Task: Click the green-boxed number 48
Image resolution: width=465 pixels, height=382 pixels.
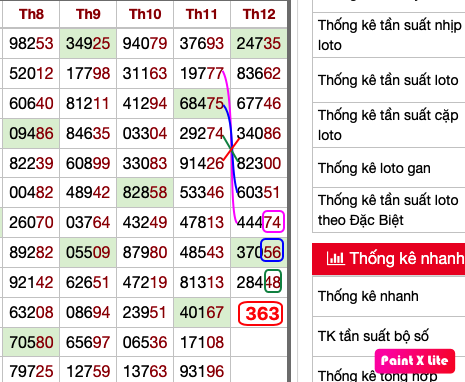Action: pos(273,282)
